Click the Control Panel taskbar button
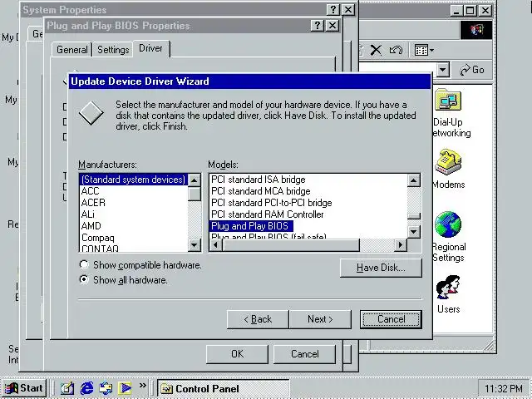 [224, 388]
